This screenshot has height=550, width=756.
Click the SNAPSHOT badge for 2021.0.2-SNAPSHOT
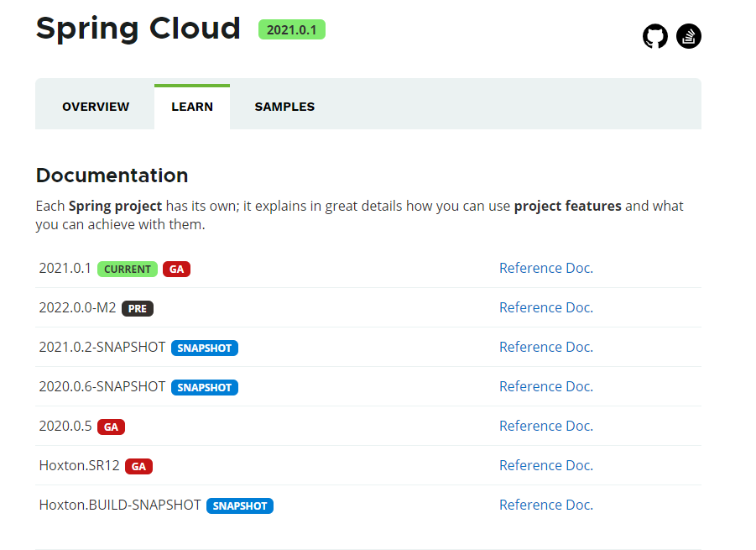coord(205,348)
